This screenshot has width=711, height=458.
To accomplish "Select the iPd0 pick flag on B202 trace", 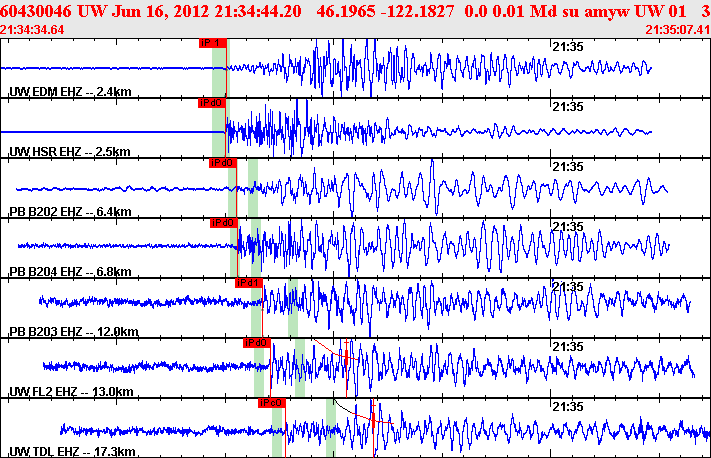I will point(223,163).
